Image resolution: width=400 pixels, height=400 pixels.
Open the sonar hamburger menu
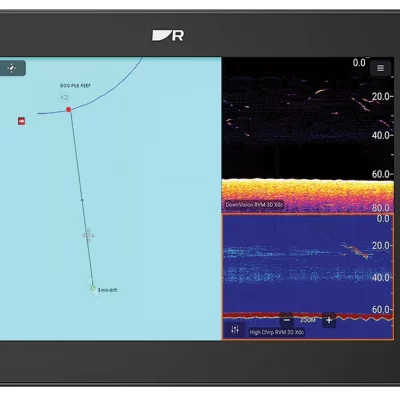tap(380, 68)
